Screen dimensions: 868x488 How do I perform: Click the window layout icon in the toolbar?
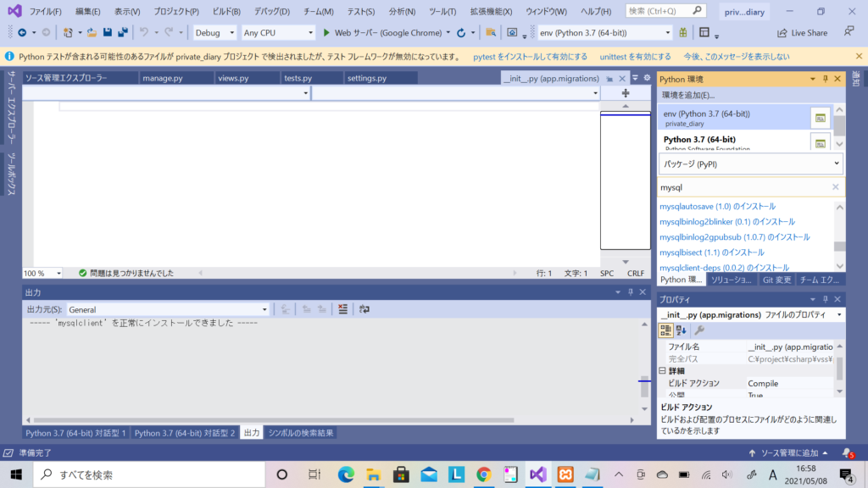(704, 33)
